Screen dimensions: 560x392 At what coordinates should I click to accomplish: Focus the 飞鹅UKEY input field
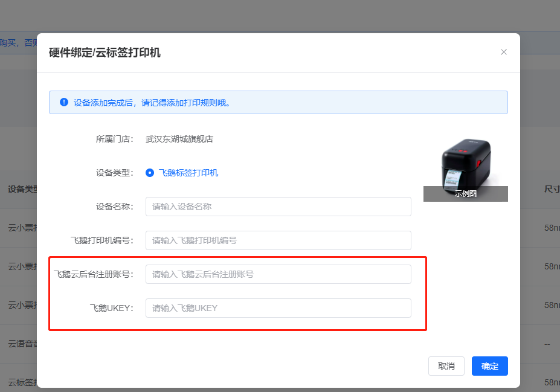(x=278, y=308)
